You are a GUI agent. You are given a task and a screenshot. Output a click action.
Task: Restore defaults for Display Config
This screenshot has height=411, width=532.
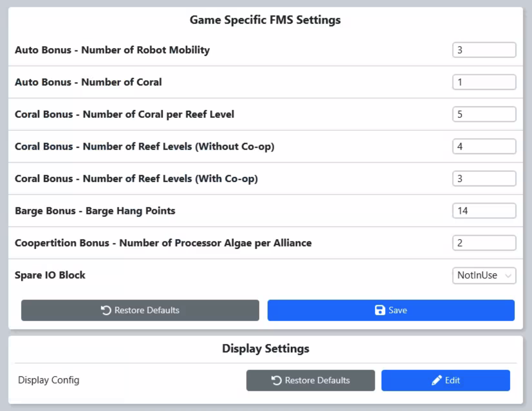coord(310,380)
